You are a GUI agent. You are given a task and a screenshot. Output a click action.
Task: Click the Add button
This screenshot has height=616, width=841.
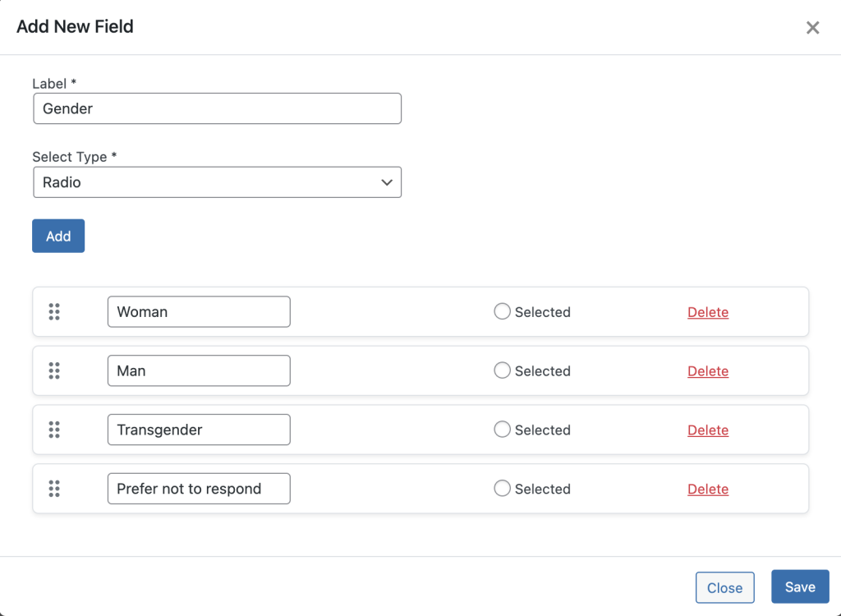coord(57,236)
